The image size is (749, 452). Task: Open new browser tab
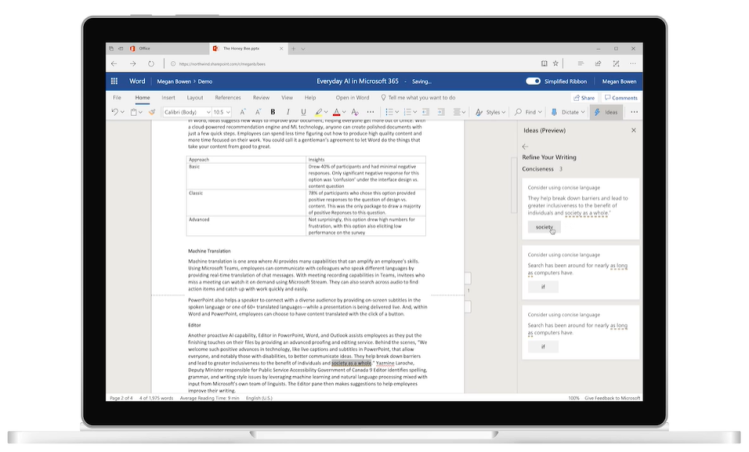pyautogui.click(x=293, y=48)
